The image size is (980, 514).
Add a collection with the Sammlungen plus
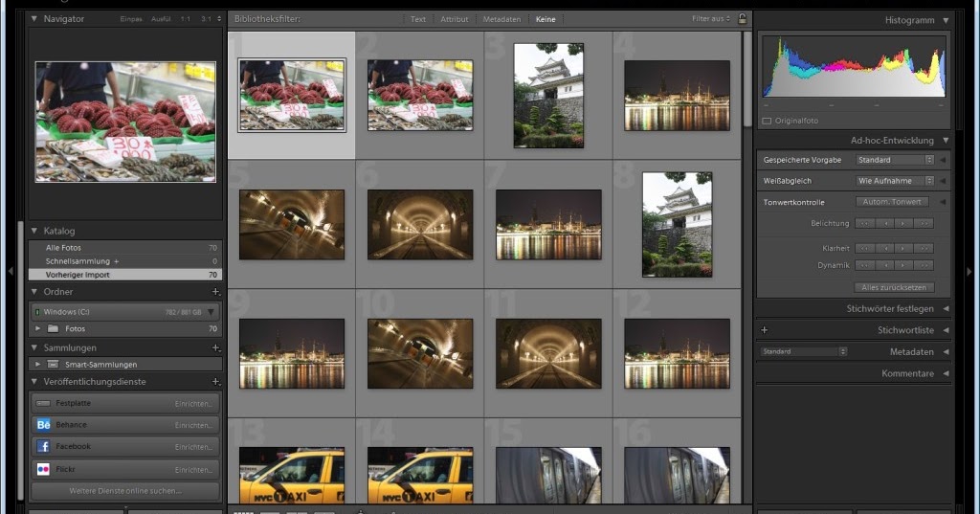[x=215, y=347]
